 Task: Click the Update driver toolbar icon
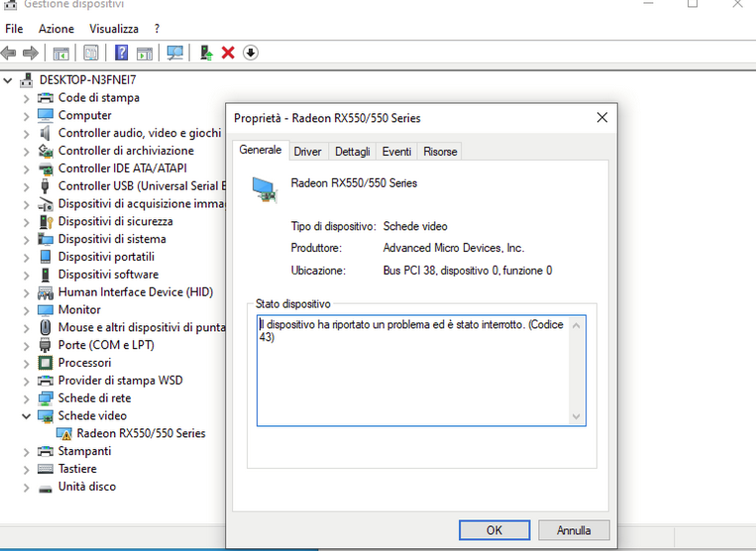206,53
